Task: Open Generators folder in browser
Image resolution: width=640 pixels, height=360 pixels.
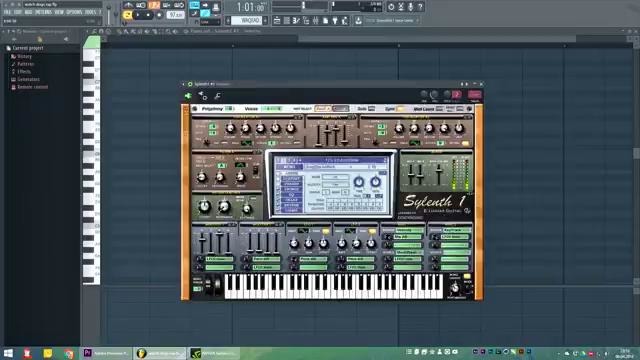Action: 28,79
